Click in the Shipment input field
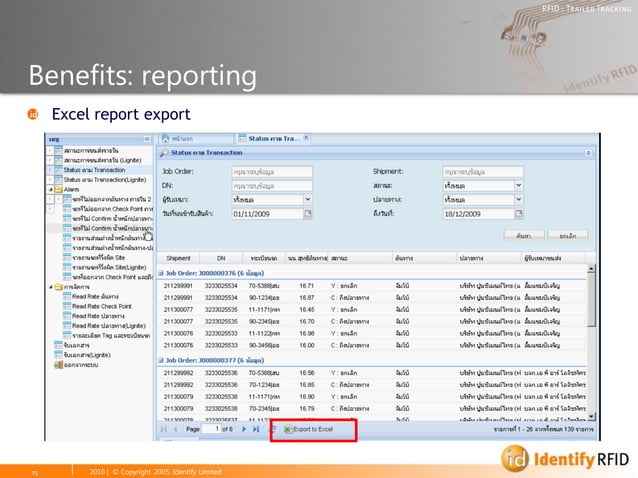This screenshot has width=638, height=478. tap(482, 171)
